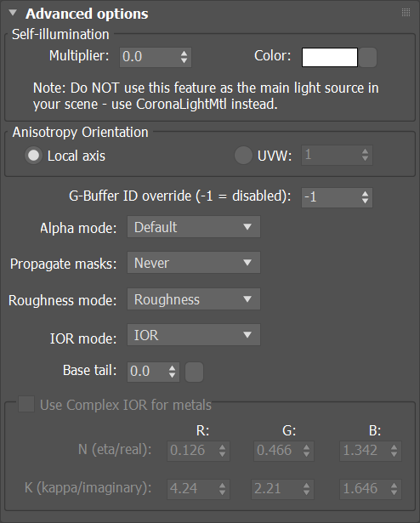The width and height of the screenshot is (420, 523).
Task: Click the Self-illumination Multiplier spinner arrows
Action: click(x=184, y=57)
